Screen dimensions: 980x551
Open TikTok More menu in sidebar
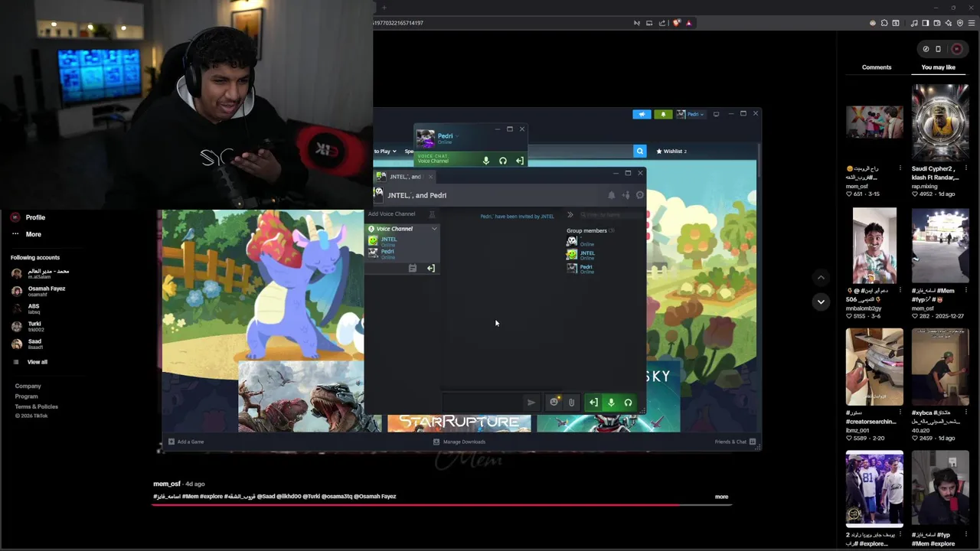tap(26, 234)
